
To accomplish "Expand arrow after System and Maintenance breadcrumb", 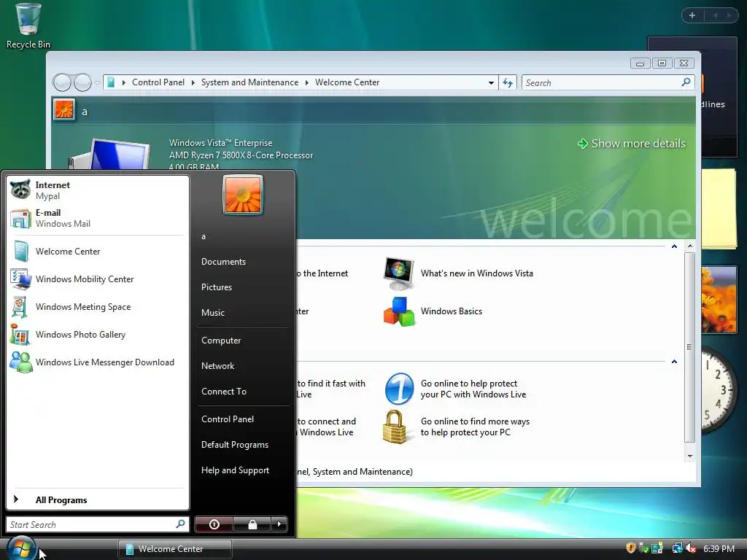I will pyautogui.click(x=307, y=82).
